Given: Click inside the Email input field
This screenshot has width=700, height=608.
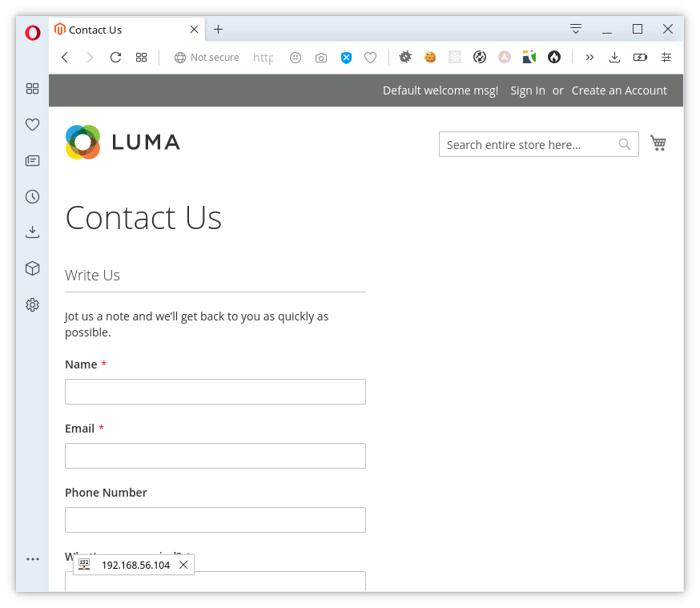Looking at the screenshot, I should coord(215,455).
